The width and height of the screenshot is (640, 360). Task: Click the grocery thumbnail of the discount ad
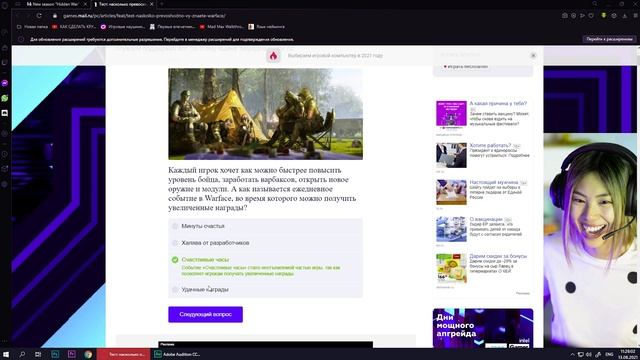pos(451,268)
